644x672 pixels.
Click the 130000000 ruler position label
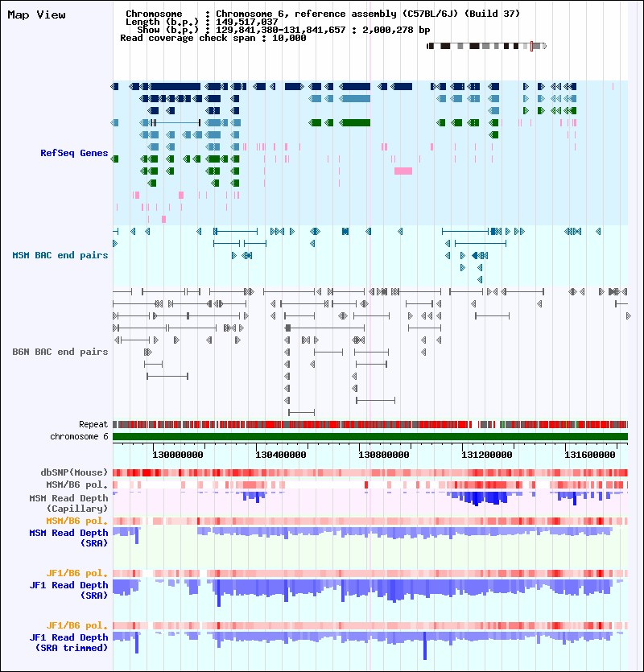coord(178,456)
